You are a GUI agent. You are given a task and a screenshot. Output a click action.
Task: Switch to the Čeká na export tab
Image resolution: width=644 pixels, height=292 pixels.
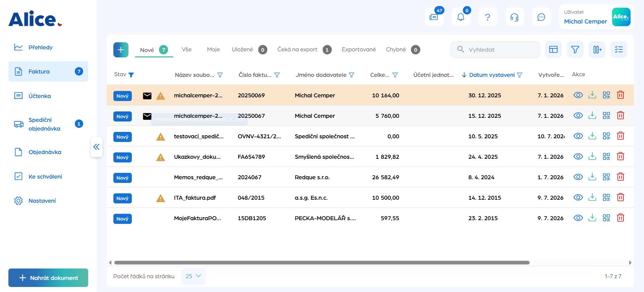(x=304, y=50)
